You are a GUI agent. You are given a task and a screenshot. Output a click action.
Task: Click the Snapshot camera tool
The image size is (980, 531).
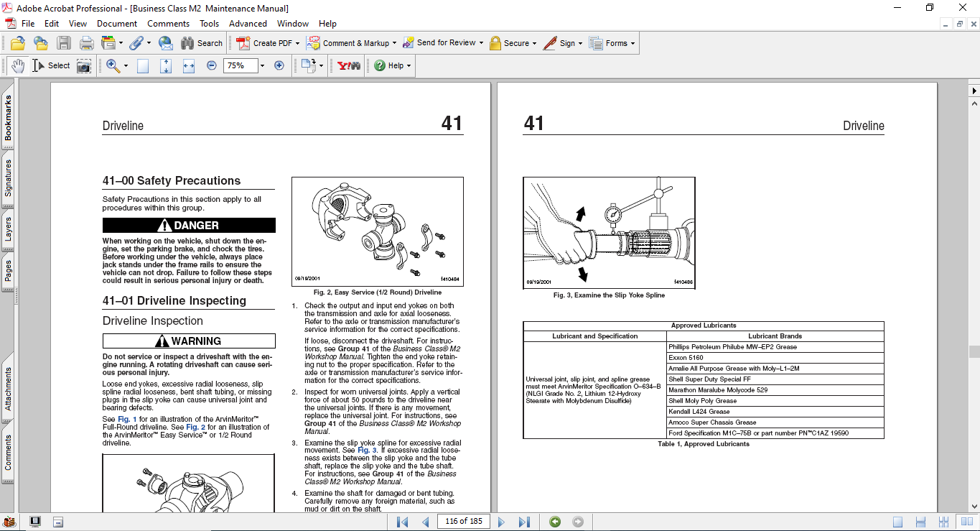pyautogui.click(x=84, y=65)
